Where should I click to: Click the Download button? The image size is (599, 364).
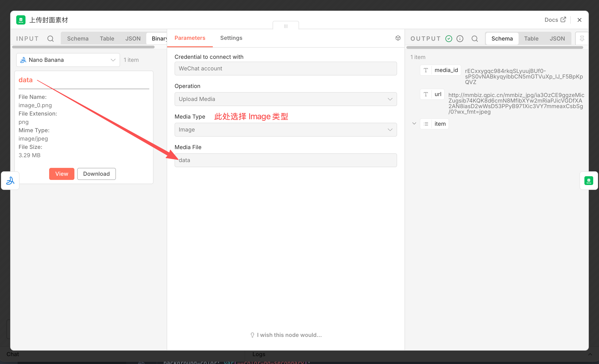point(96,174)
